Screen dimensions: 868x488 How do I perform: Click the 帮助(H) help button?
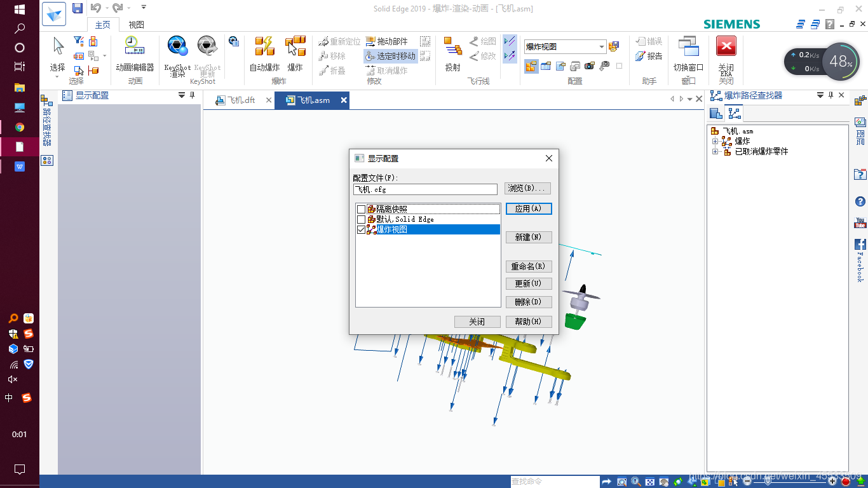pos(529,322)
